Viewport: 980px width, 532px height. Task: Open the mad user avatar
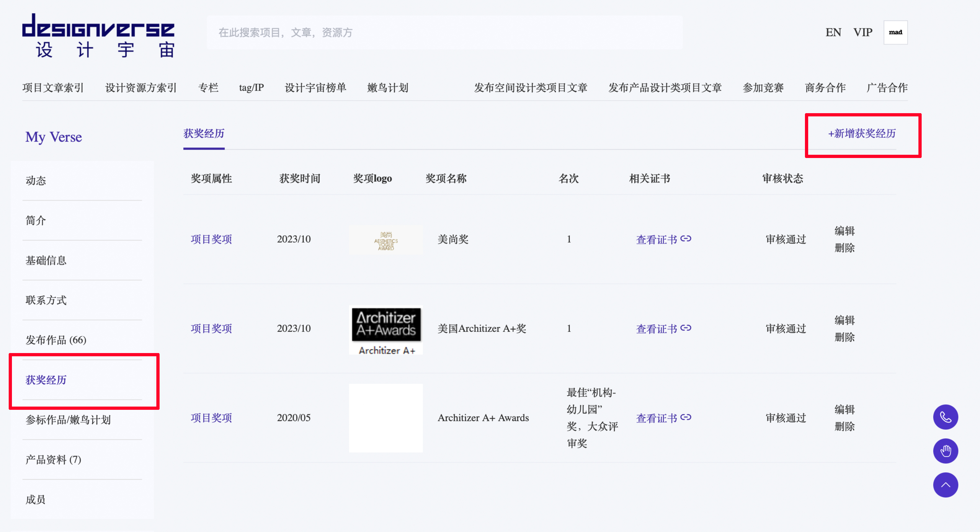pos(895,32)
